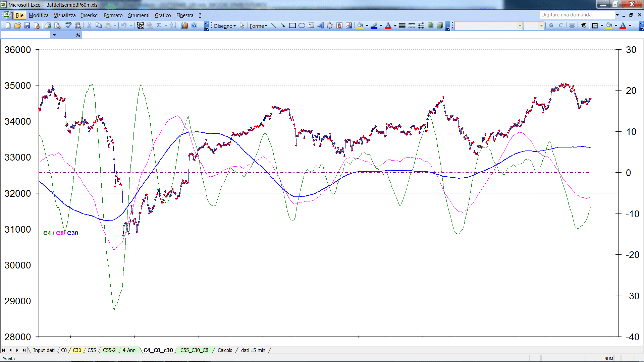This screenshot has width=644, height=362.
Task: Apply euro currency format
Action: click(x=584, y=25)
